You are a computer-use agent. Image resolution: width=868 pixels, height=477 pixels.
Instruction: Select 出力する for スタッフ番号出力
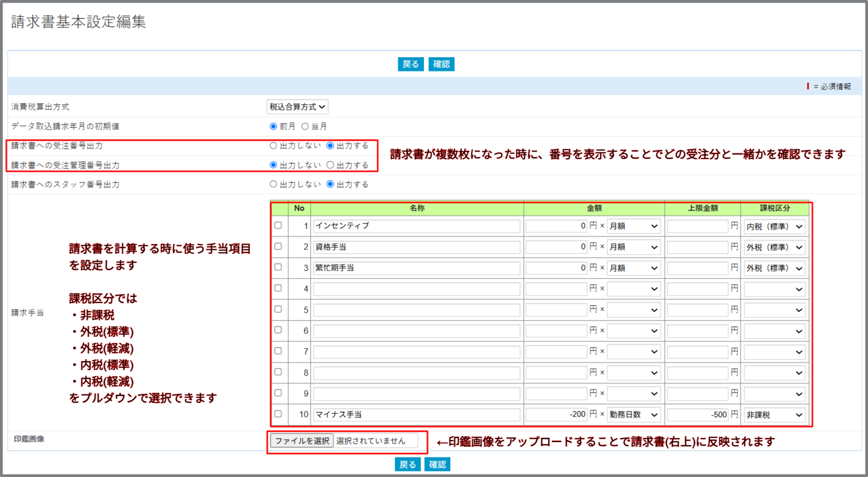click(330, 184)
